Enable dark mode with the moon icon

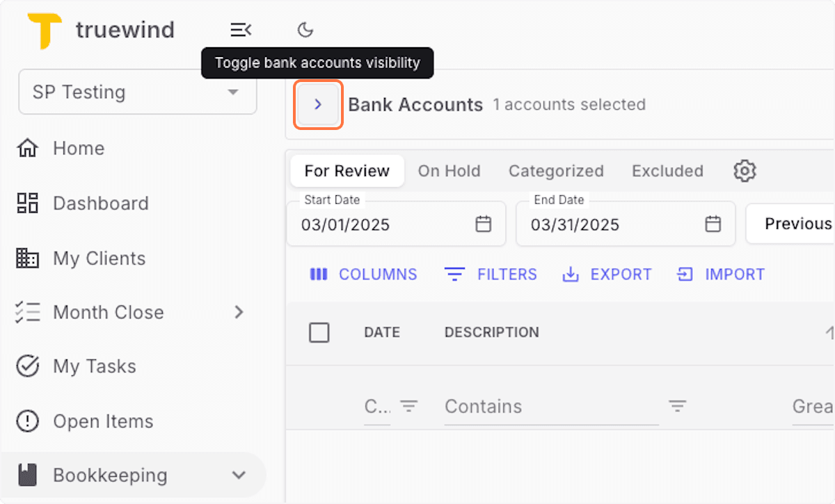pyautogui.click(x=305, y=29)
